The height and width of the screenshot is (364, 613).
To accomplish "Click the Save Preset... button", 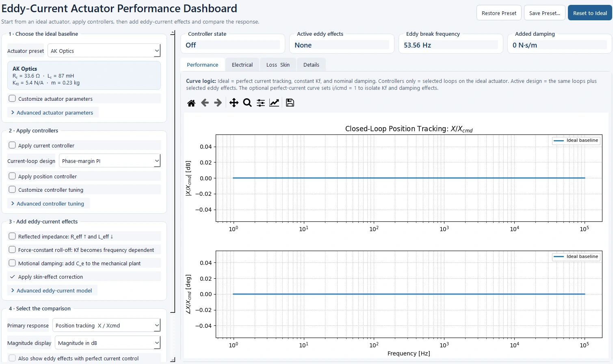I will click(544, 13).
